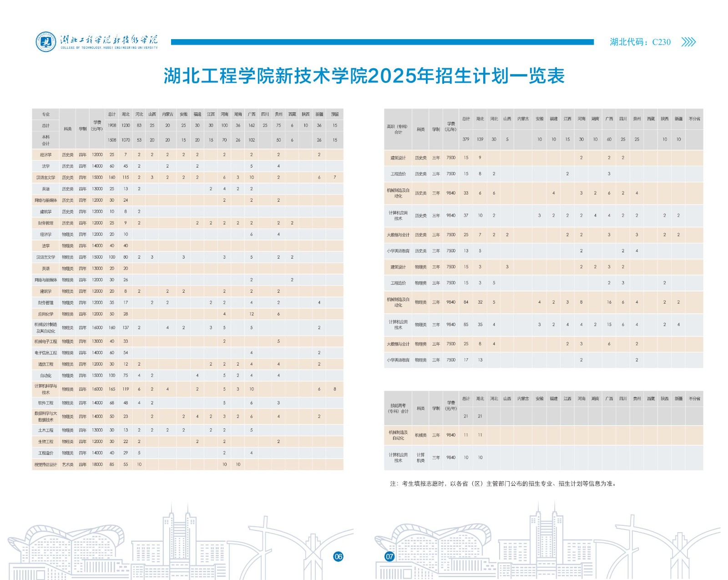The width and height of the screenshot is (728, 580).
Task: Click the 工程造价 四年 14000 major name
Action: (x=46, y=453)
